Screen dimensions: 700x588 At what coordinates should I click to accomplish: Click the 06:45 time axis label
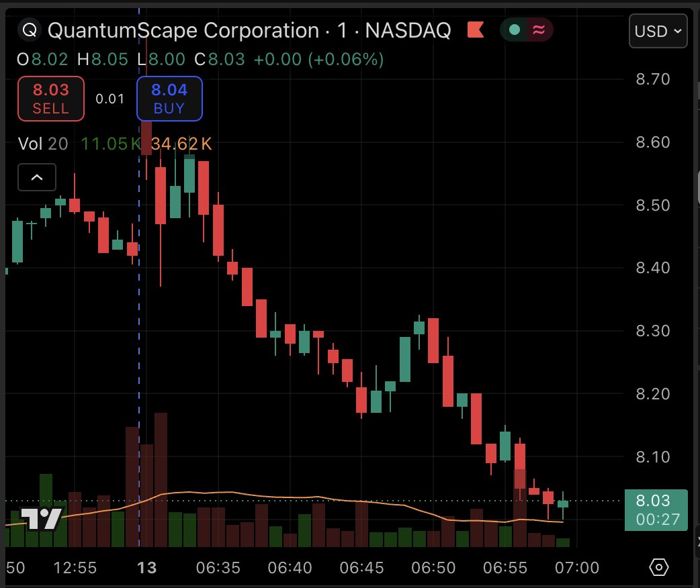click(361, 568)
